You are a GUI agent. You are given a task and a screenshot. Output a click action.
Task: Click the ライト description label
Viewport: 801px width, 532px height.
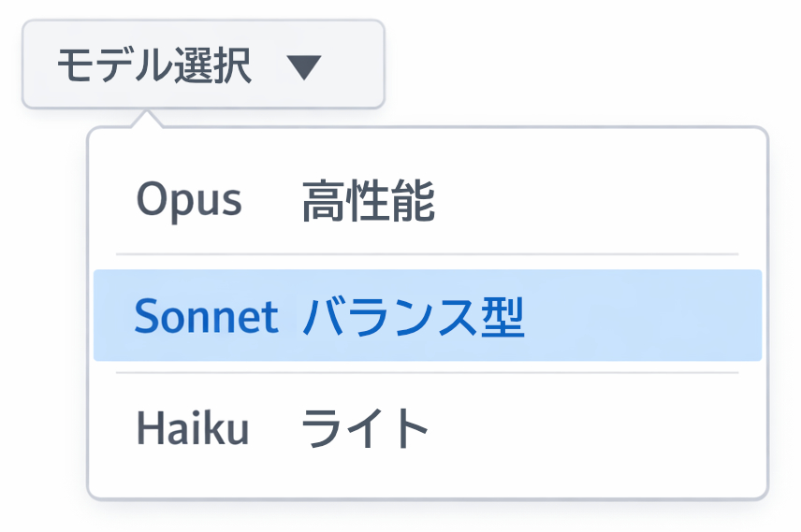click(x=364, y=430)
